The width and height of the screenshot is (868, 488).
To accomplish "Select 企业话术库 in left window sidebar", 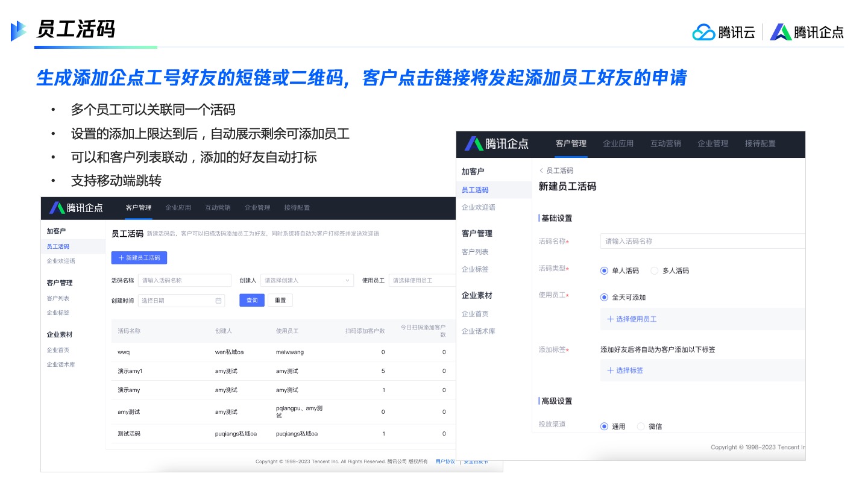I will point(61,364).
